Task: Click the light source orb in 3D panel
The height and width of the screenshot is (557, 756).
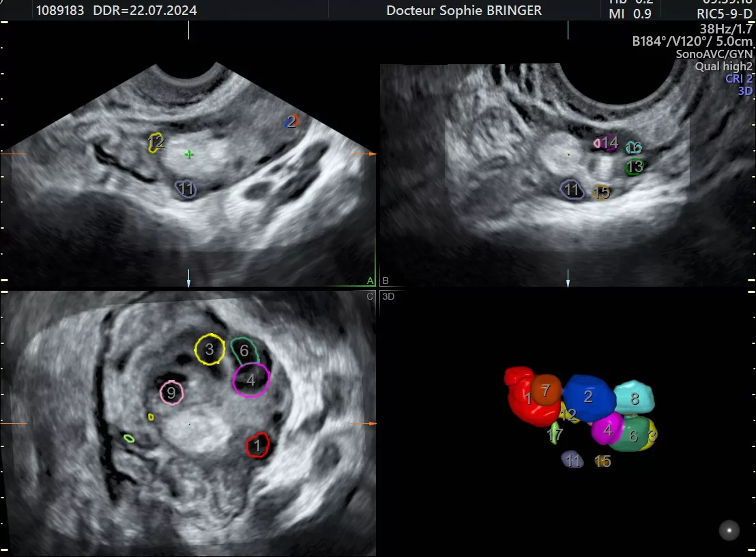Action: 729,530
